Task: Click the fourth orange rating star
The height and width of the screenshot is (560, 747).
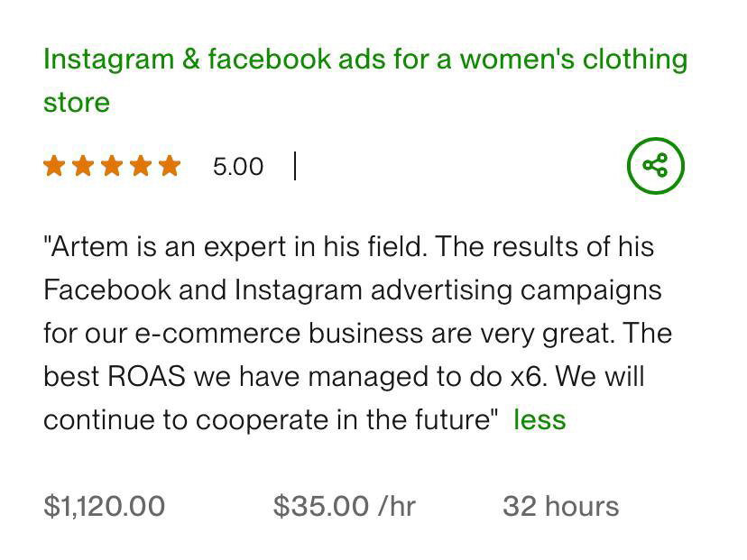Action: 141,166
